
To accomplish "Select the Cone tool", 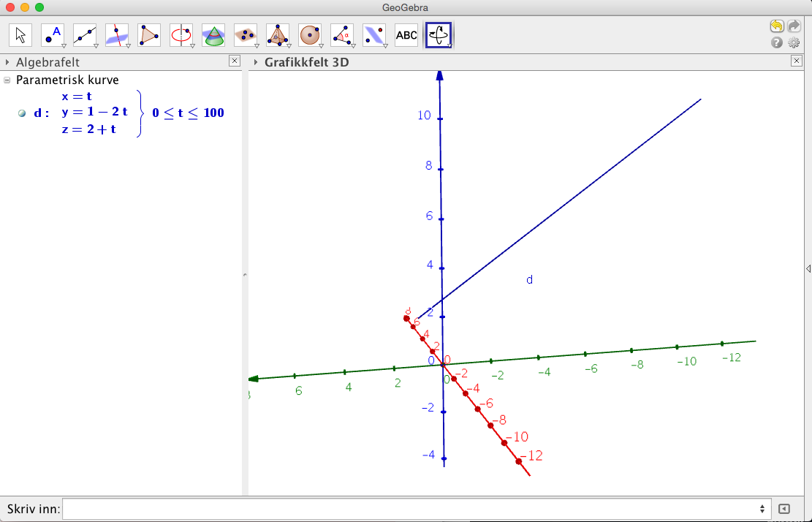I will point(213,34).
